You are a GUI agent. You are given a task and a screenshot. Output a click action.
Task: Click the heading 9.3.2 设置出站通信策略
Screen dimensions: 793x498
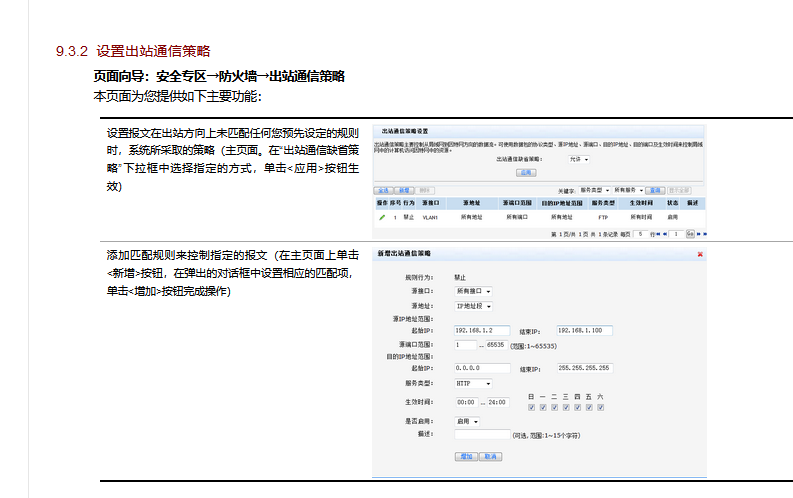point(133,51)
